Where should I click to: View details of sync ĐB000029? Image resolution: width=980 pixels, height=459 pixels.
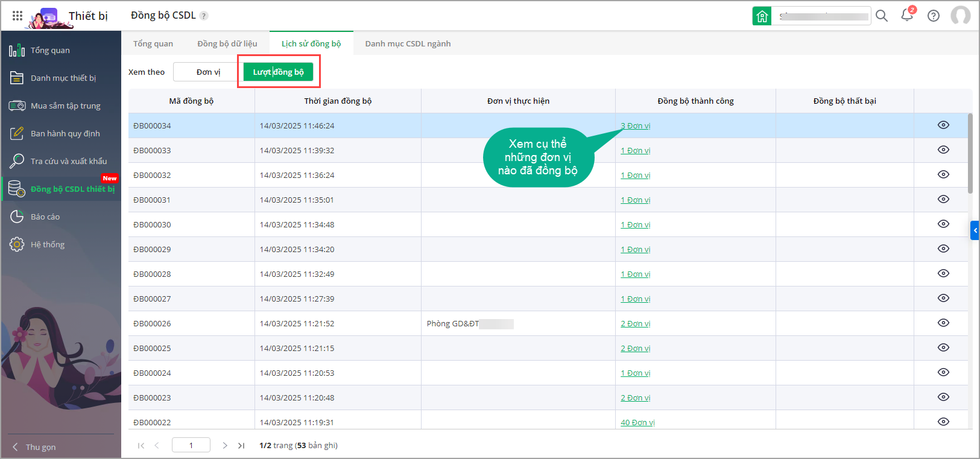[943, 248]
